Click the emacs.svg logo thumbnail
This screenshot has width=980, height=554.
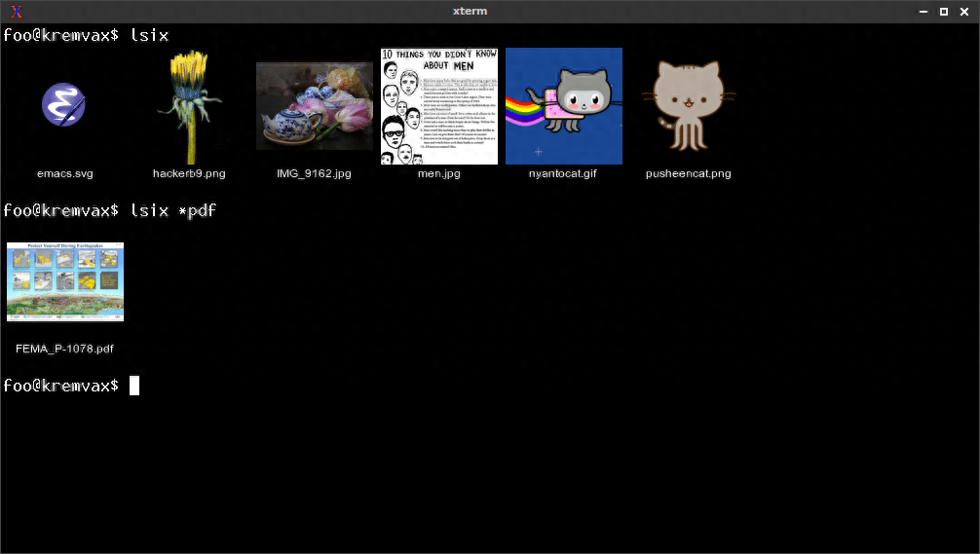point(63,105)
